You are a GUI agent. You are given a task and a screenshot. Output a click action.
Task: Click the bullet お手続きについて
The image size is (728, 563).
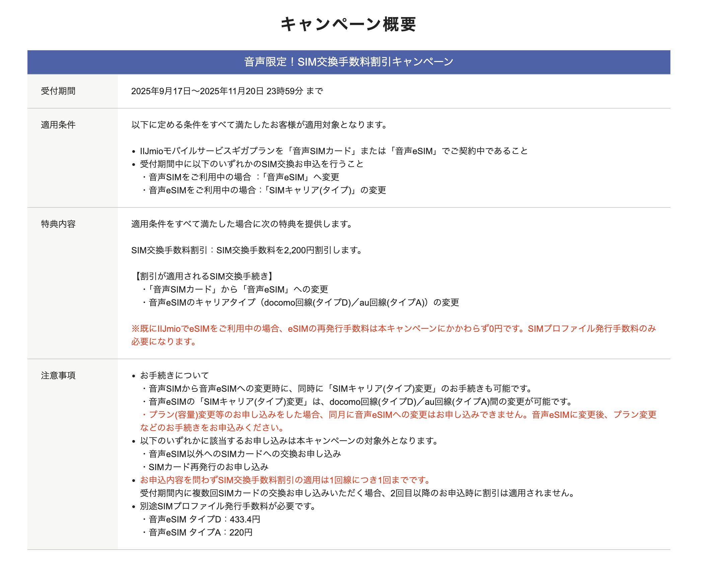(174, 376)
